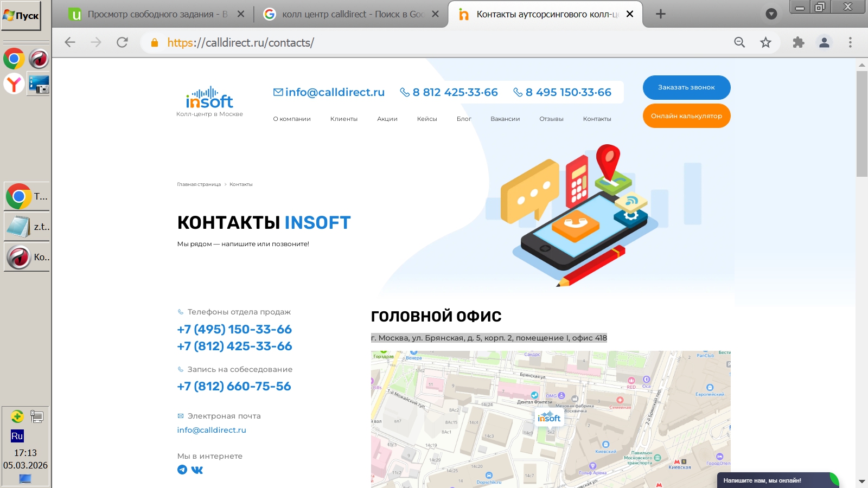Viewport: 868px width, 488px height.
Task: Close the Контакты tab
Action: 630,14
